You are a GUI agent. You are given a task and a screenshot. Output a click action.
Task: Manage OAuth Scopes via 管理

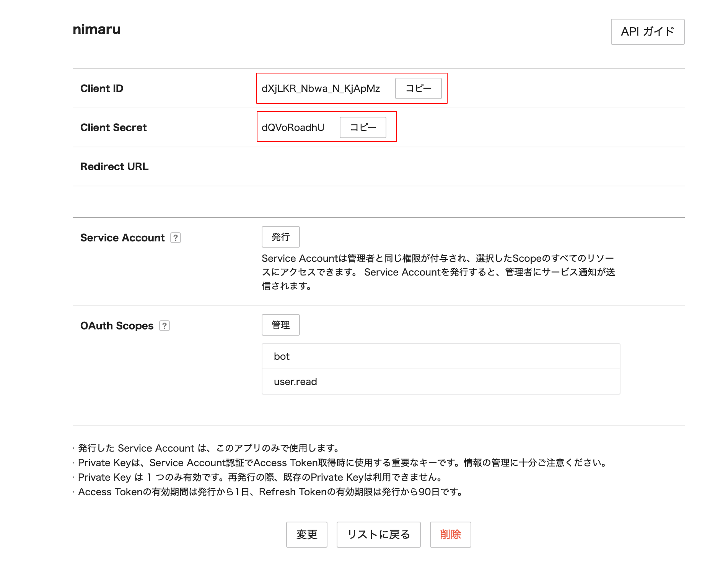pos(280,325)
